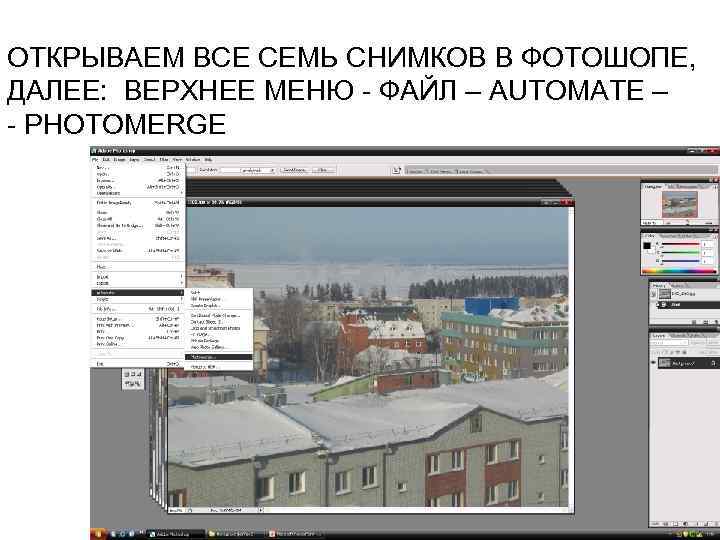The width and height of the screenshot is (720, 540).
Task: Click the Navigator panel image thumbnail
Action: pos(680,204)
